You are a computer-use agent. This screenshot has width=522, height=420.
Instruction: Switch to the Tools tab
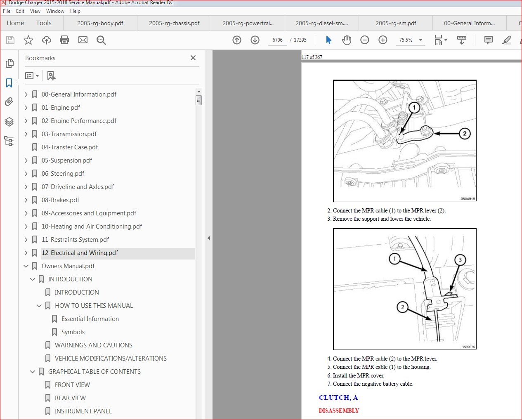tap(44, 23)
